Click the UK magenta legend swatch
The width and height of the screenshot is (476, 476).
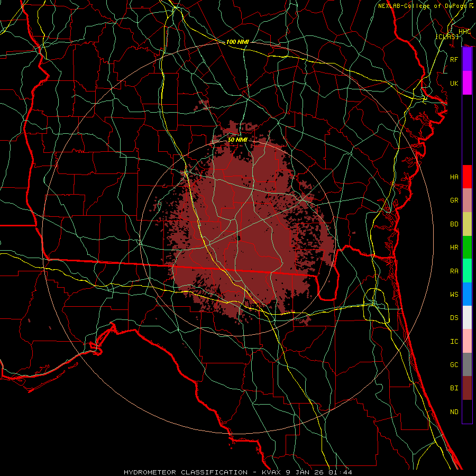tap(467, 83)
